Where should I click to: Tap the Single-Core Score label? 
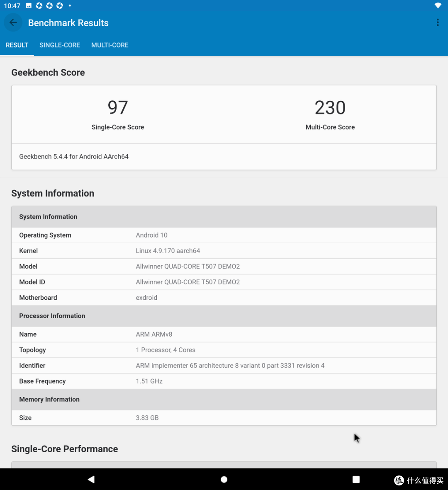point(117,127)
